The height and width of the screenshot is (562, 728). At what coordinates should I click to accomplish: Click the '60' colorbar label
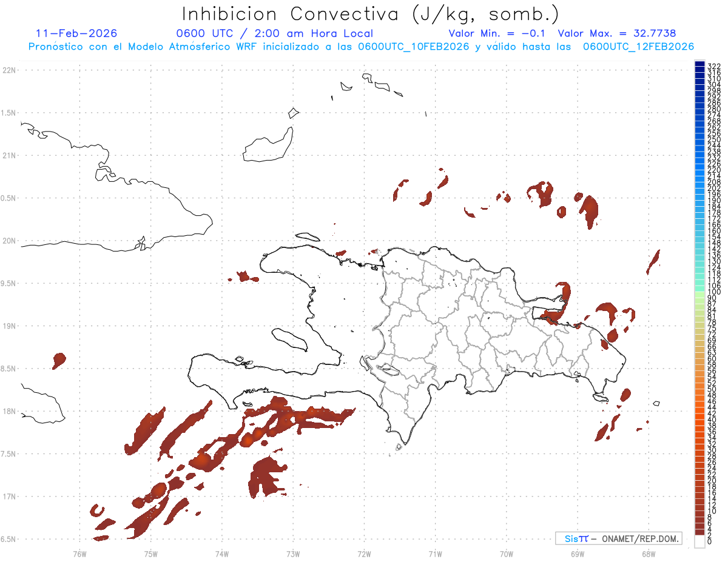(712, 359)
